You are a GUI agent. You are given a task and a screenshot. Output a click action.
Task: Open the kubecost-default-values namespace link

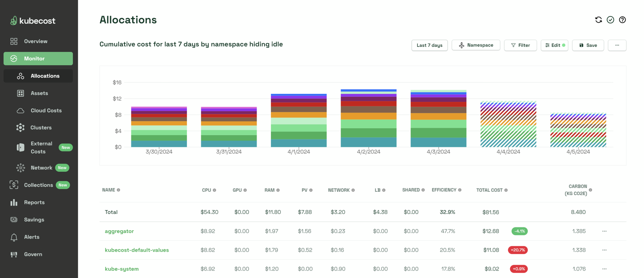[137, 250]
